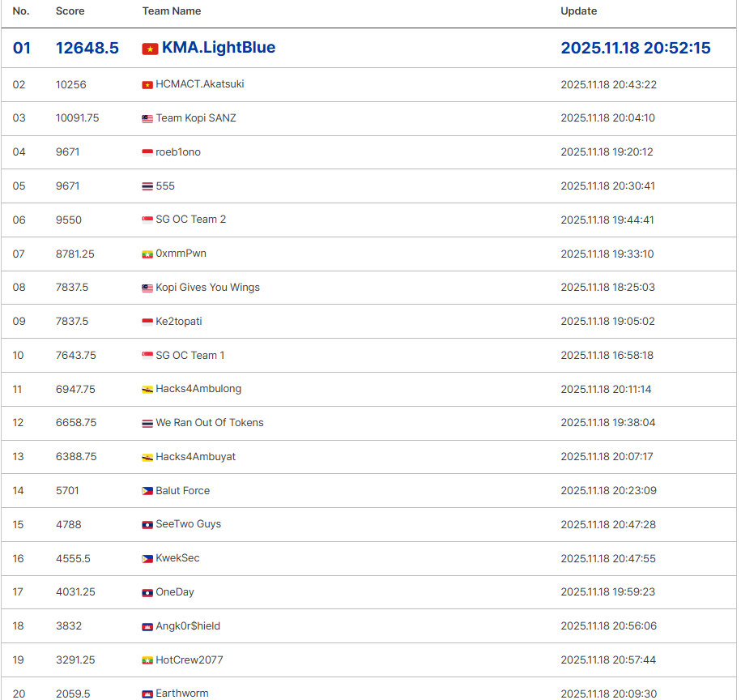Click update time 2025.11.18 20:43:22
The height and width of the screenshot is (700, 741).
click(x=609, y=84)
